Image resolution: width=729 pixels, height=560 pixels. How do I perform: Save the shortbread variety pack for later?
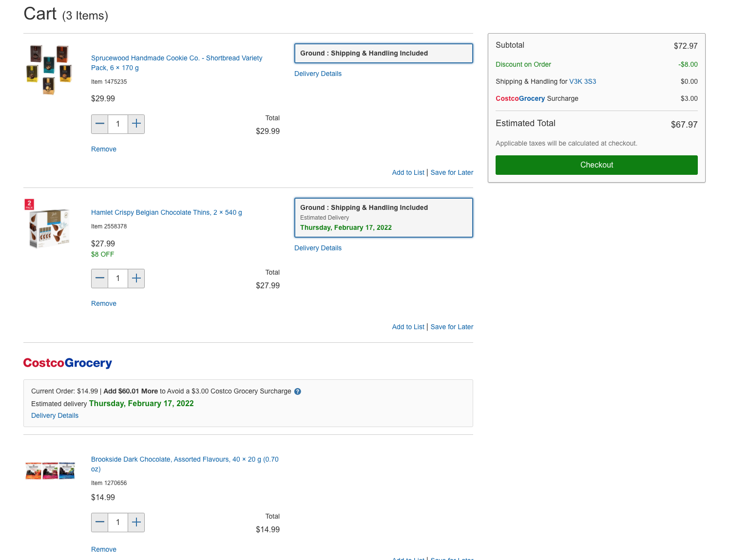(x=452, y=173)
